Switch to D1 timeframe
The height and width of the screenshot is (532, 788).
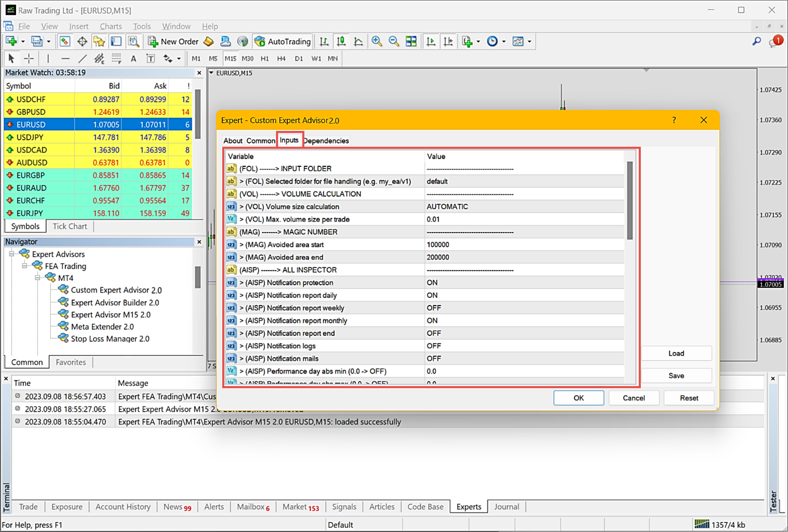(299, 58)
